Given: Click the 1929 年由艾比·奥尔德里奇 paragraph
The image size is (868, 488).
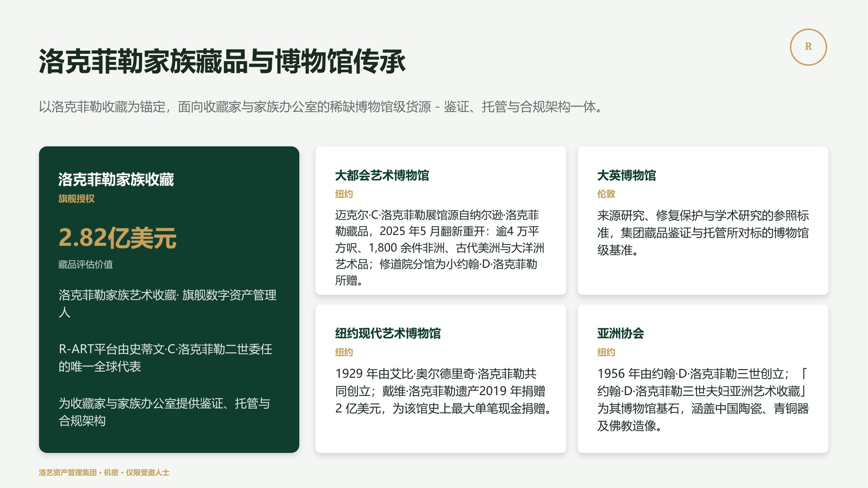Looking at the screenshot, I should pyautogui.click(x=444, y=391).
